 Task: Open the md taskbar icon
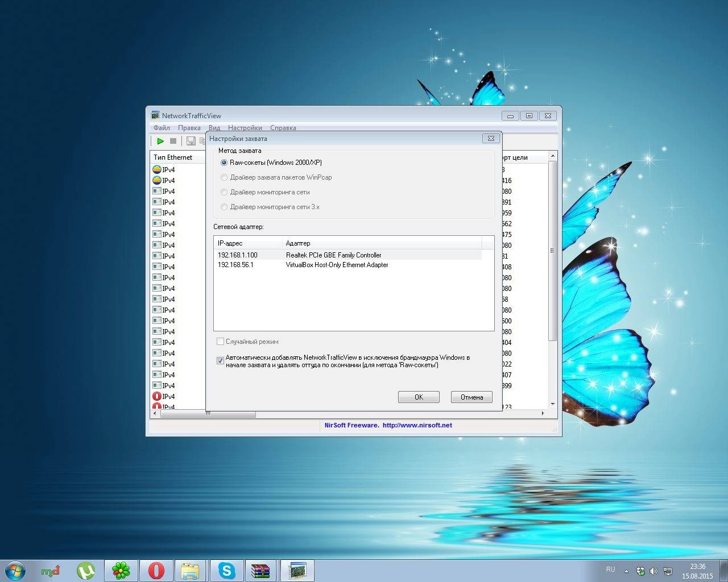pos(51,571)
